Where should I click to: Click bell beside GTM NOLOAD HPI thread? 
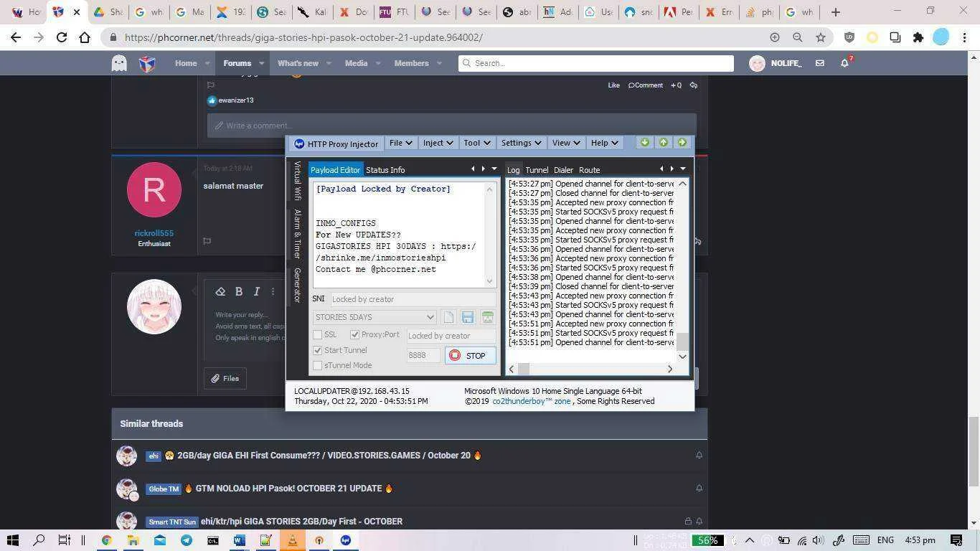pos(699,488)
